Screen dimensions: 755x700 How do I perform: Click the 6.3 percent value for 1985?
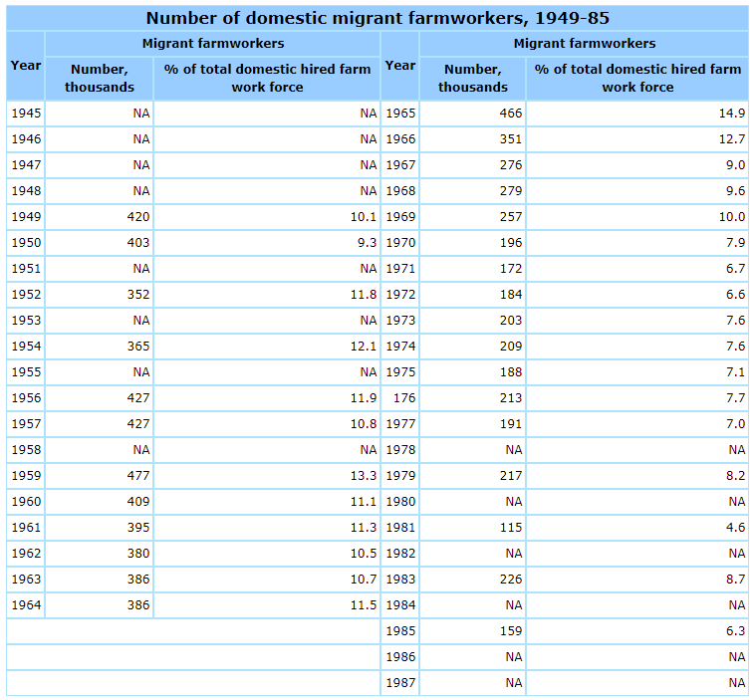click(x=735, y=630)
